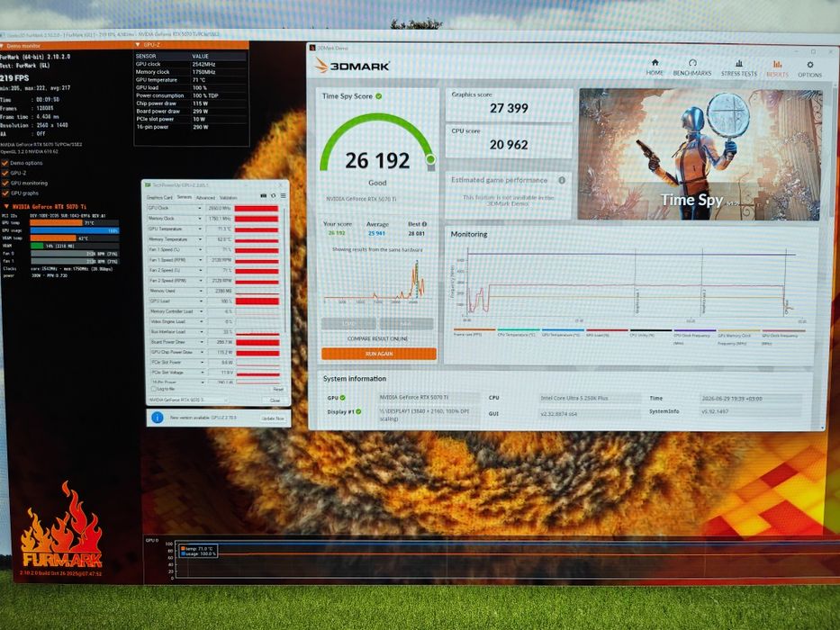Toggle GPU graphs checkbox in FurMark

pyautogui.click(x=5, y=193)
